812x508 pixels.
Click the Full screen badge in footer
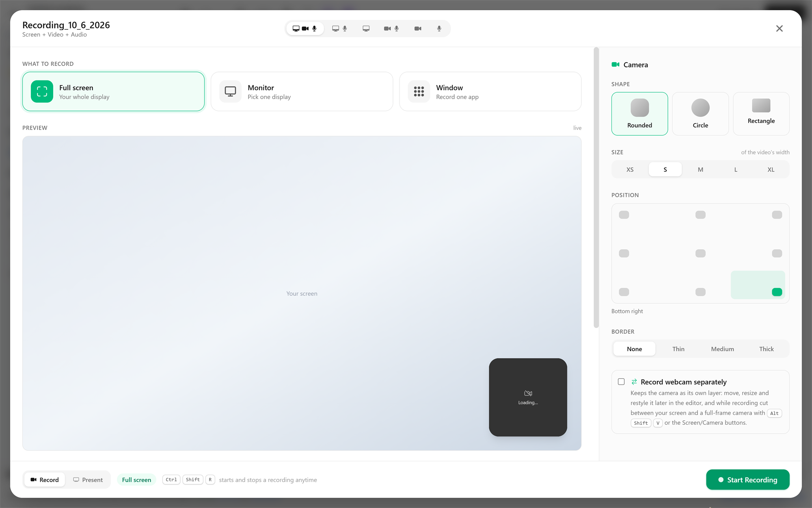point(136,480)
